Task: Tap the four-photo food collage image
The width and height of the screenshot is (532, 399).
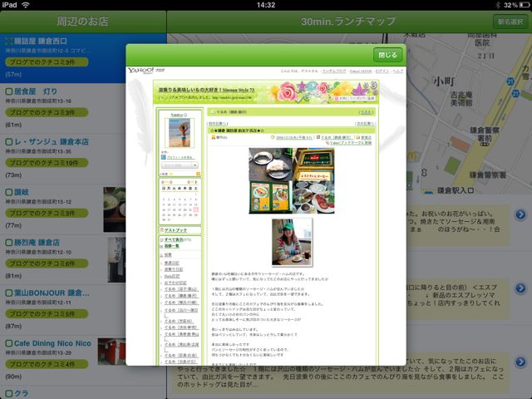Action: pyautogui.click(x=292, y=180)
